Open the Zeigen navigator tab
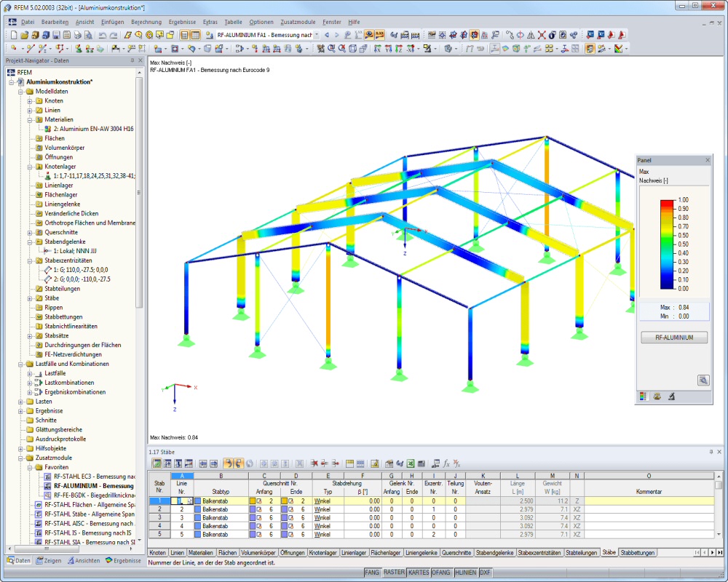 [x=49, y=561]
